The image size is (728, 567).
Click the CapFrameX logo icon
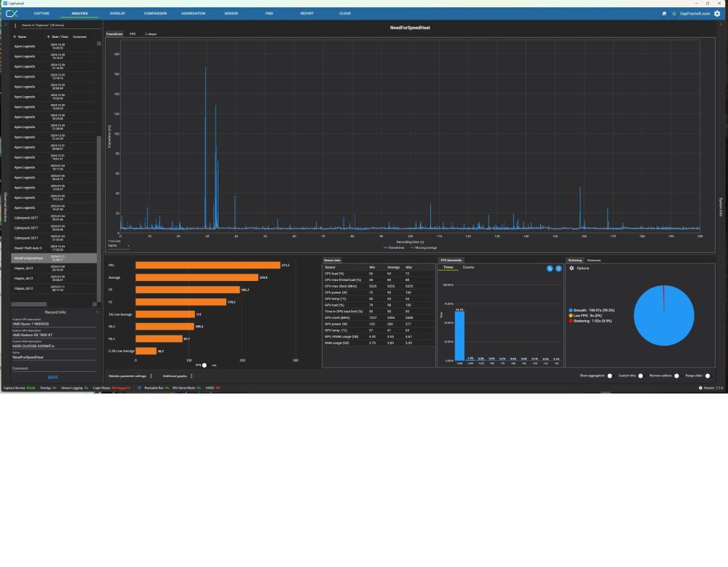click(12, 13)
